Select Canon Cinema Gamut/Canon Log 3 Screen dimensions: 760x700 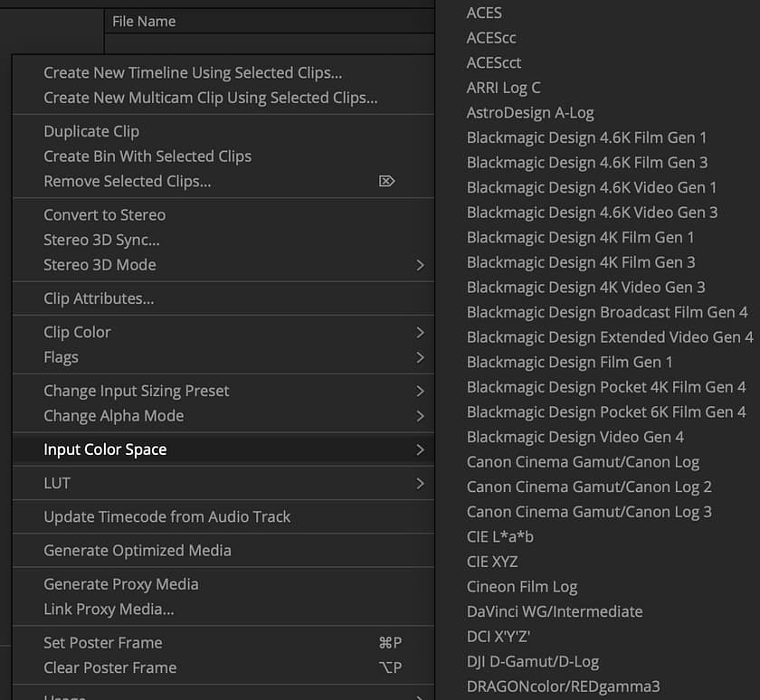pyautogui.click(x=589, y=512)
